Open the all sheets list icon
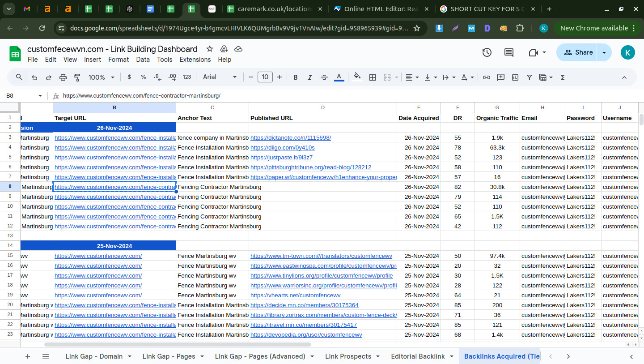Viewport: 644px width, 364px height. point(46,356)
